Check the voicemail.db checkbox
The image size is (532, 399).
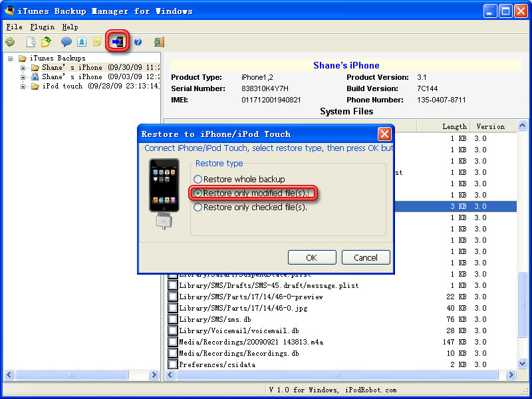pyautogui.click(x=173, y=331)
